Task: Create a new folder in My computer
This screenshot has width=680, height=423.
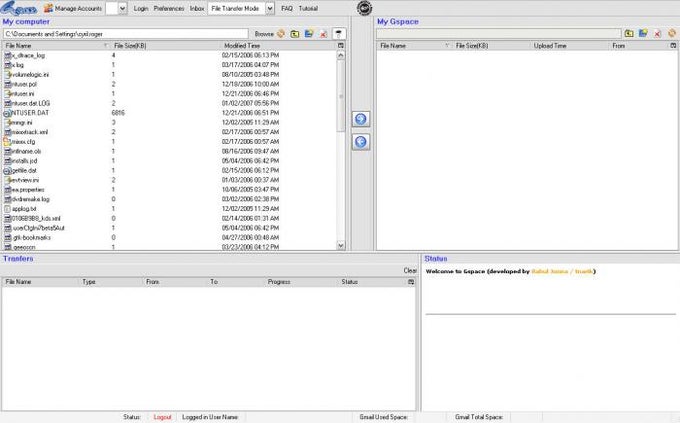Action: pyautogui.click(x=309, y=34)
